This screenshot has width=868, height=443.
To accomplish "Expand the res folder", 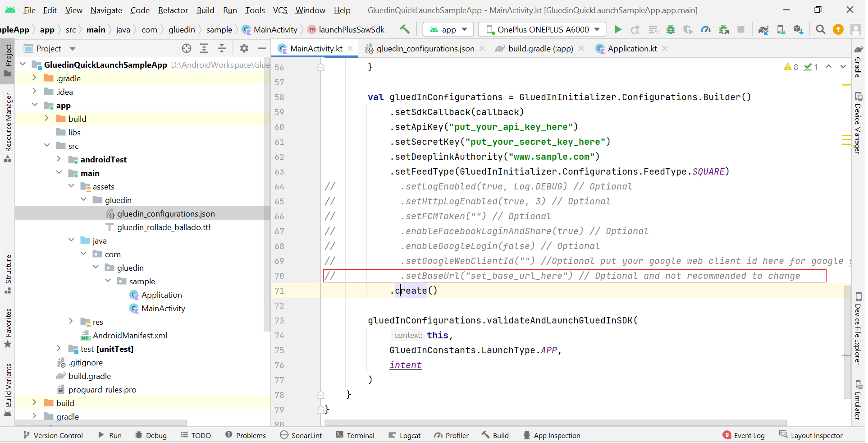I will 71,322.
